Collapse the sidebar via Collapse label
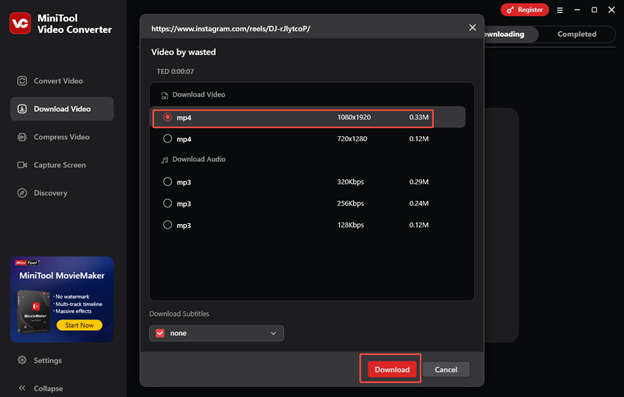624x397 pixels. [x=48, y=388]
